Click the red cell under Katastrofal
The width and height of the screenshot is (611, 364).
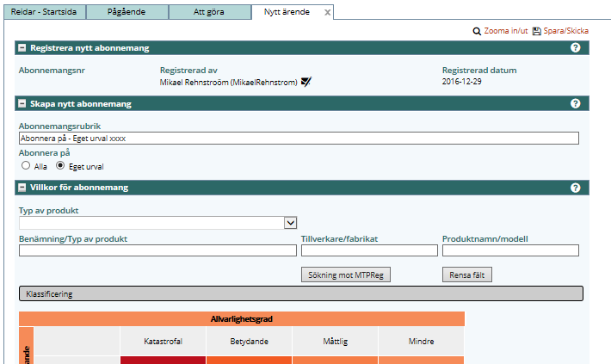click(163, 360)
